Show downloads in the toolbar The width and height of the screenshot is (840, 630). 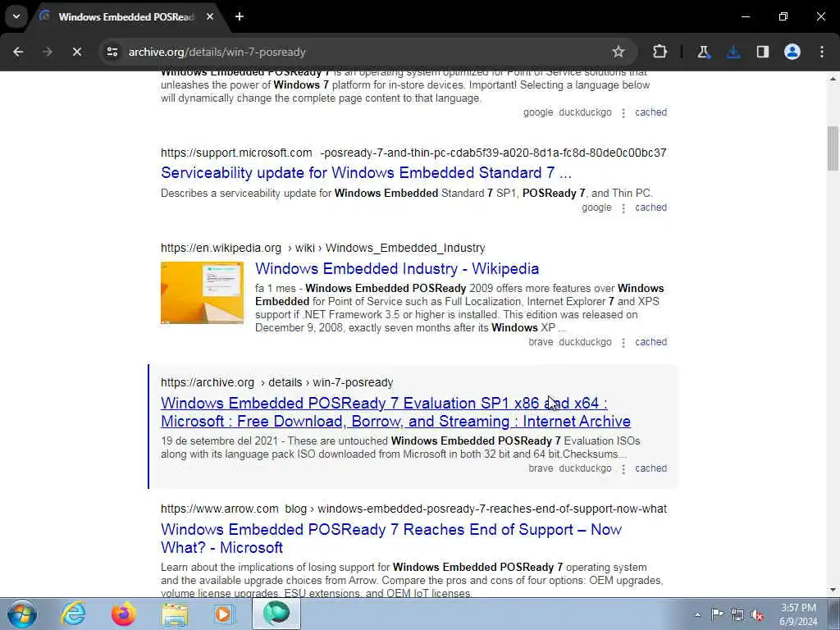[x=733, y=52]
